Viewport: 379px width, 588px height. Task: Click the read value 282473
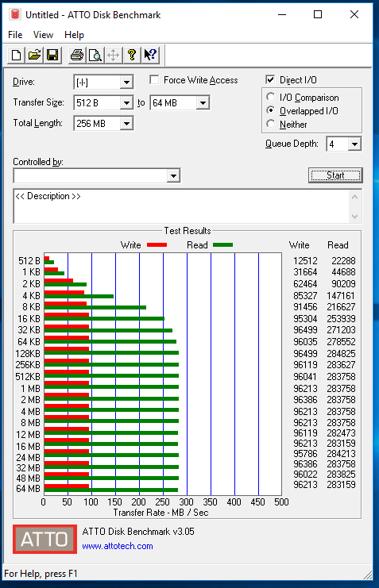[341, 433]
